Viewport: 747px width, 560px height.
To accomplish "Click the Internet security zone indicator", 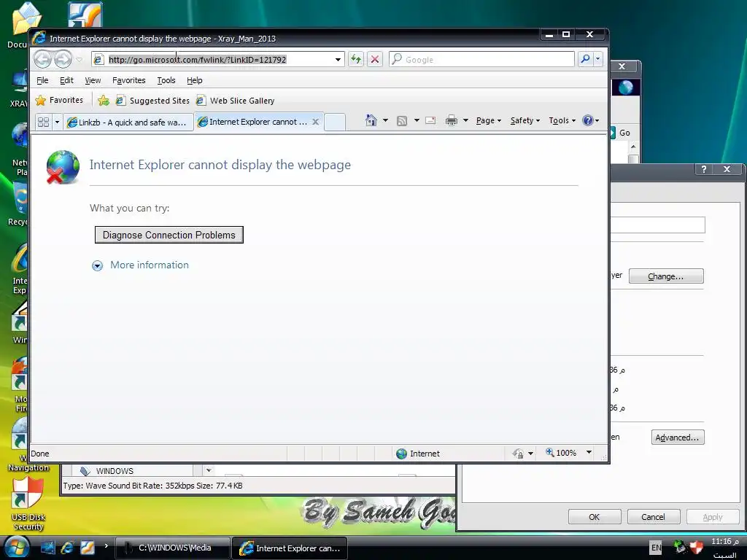I will pos(418,454).
